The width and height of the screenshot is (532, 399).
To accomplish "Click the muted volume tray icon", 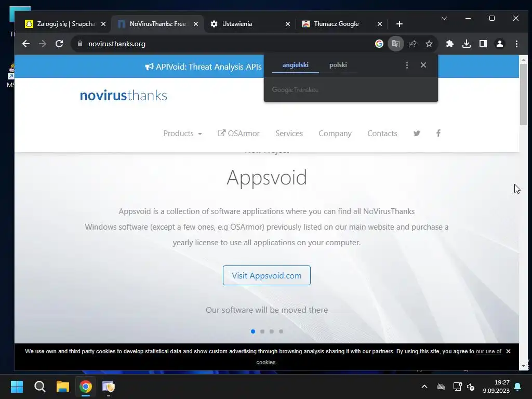I will [x=471, y=387].
